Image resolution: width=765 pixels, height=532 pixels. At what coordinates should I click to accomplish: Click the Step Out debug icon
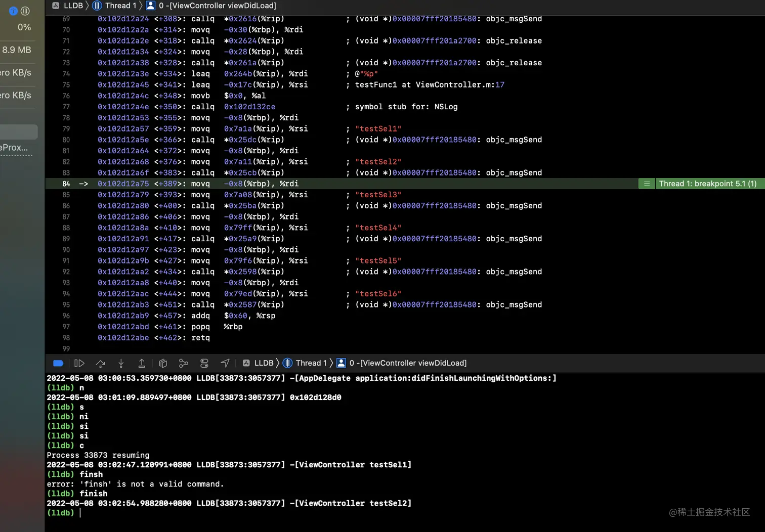point(142,363)
